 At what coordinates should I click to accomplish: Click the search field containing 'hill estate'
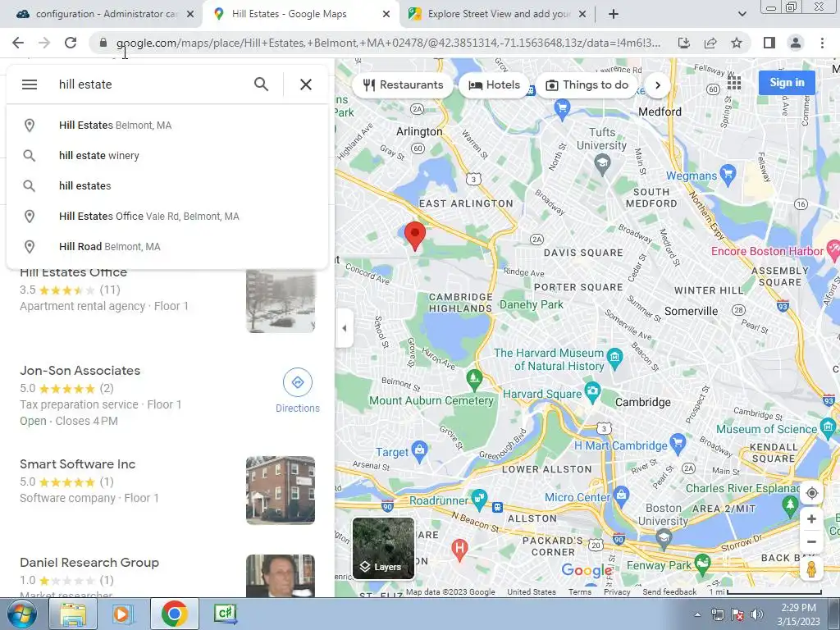pos(150,84)
